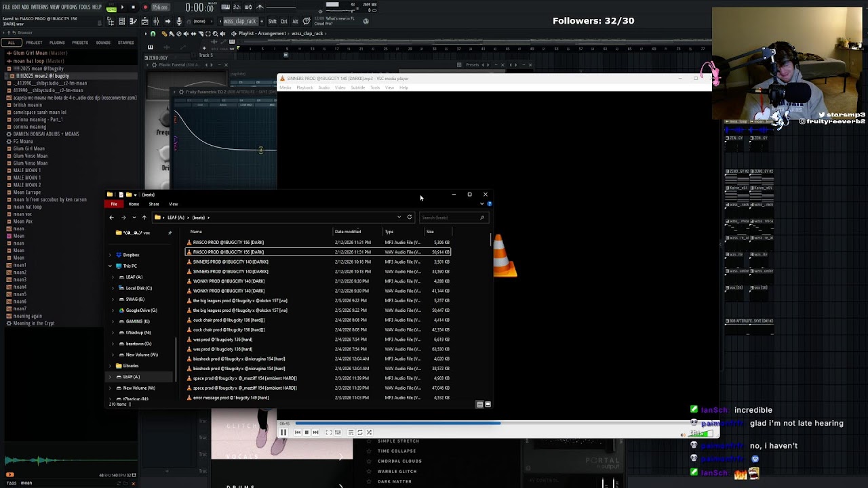Go back in File Explorer
Viewport: 868px width, 488px height.
pyautogui.click(x=111, y=218)
